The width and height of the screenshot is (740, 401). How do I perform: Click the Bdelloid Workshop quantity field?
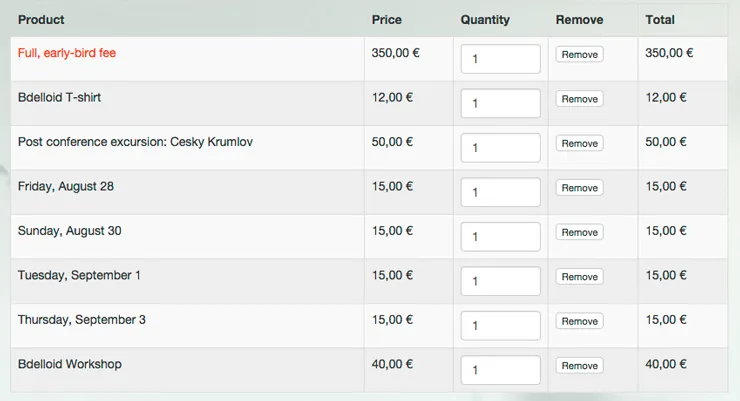[x=500, y=370]
